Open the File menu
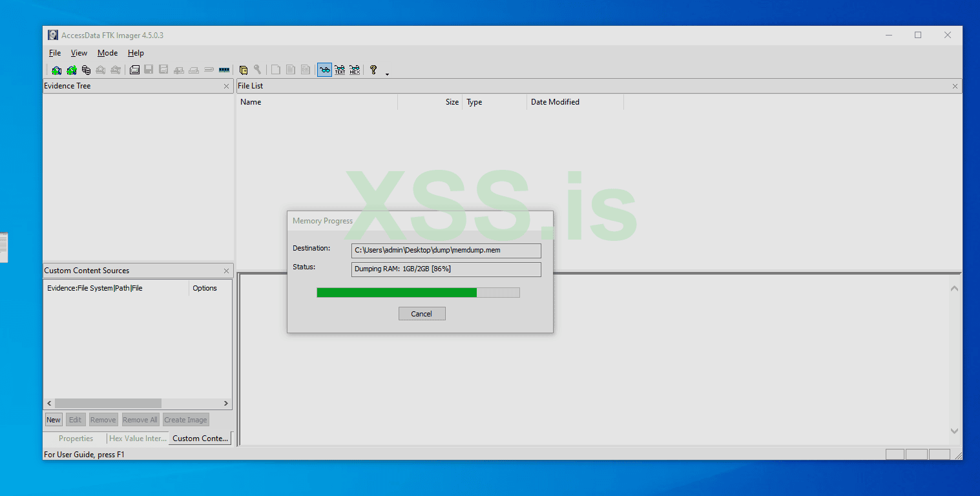 (x=55, y=53)
